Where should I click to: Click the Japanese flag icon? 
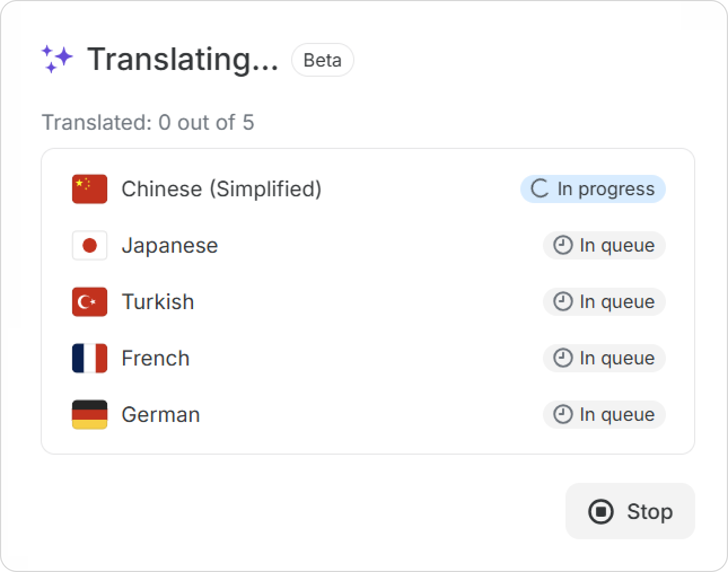[x=90, y=245]
